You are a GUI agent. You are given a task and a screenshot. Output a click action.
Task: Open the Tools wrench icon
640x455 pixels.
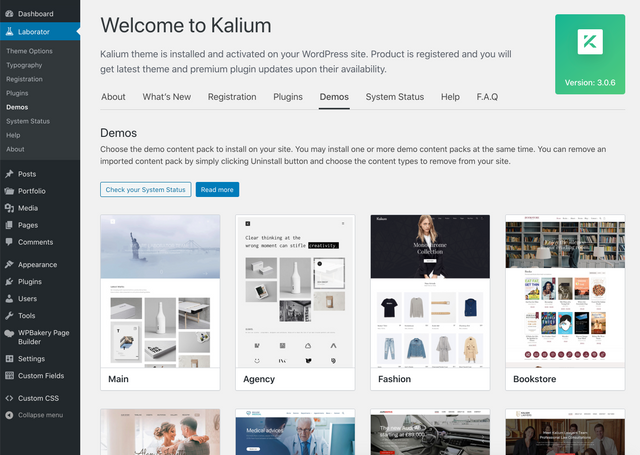[x=9, y=315]
